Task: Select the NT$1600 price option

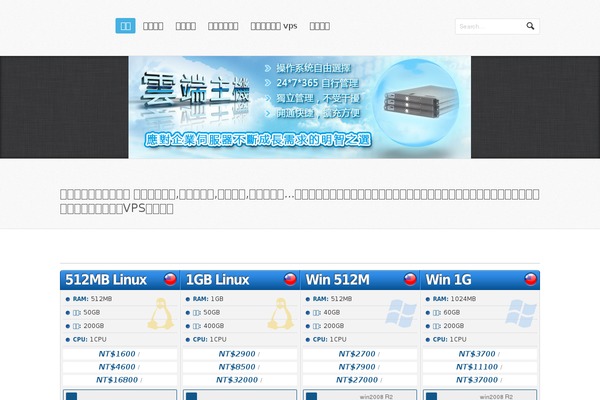Action: [120, 354]
